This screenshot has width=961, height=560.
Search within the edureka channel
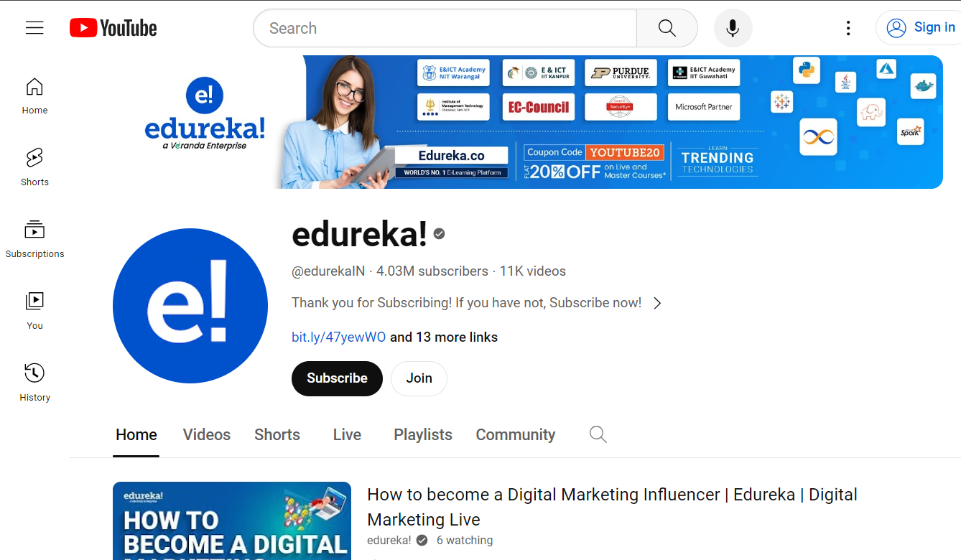coord(598,434)
